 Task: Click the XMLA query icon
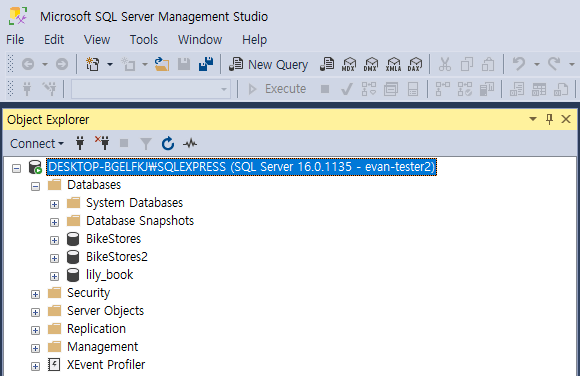pyautogui.click(x=393, y=64)
